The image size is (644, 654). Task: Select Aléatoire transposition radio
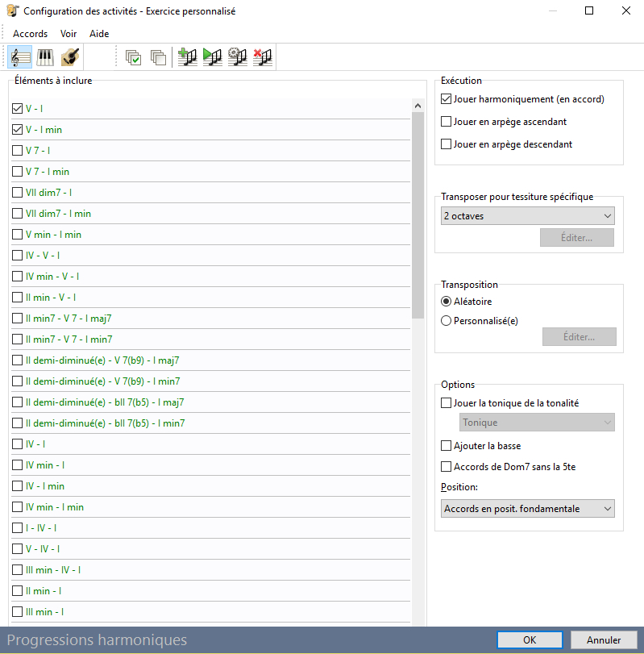pyautogui.click(x=446, y=301)
